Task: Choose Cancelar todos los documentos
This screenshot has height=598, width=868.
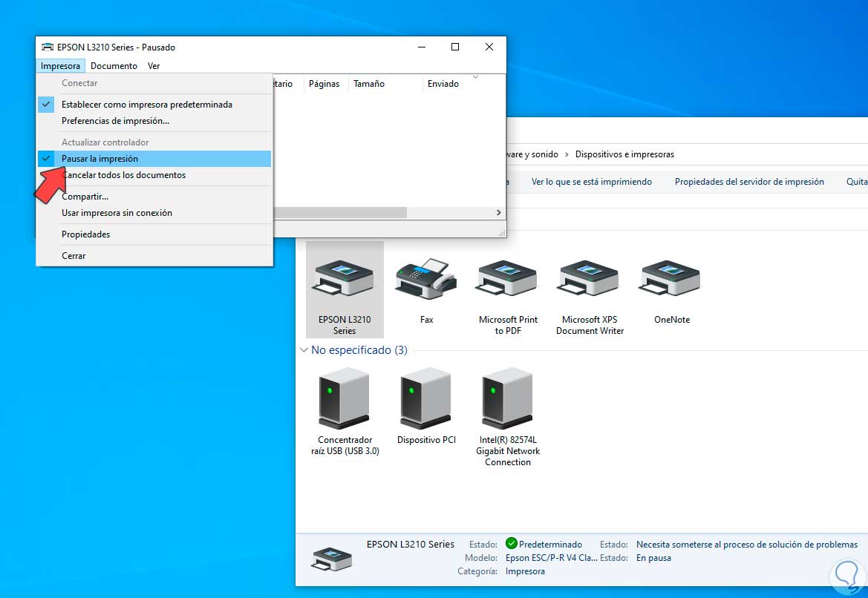Action: (x=124, y=175)
